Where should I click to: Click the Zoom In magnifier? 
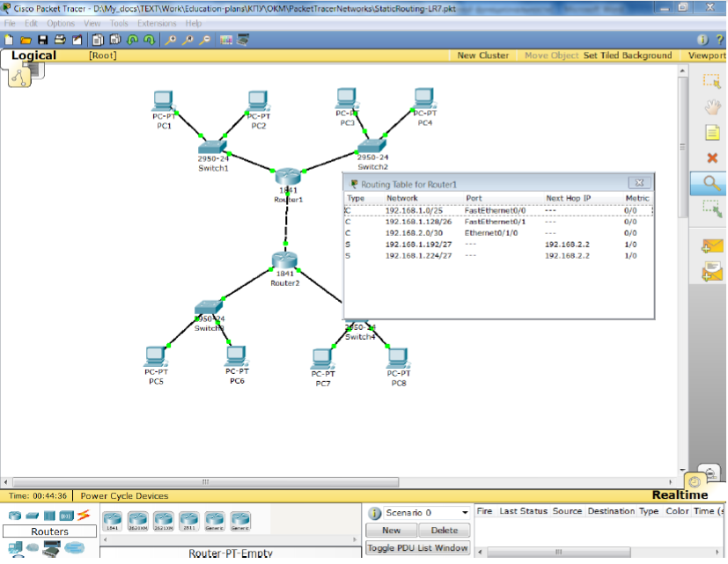pyautogui.click(x=171, y=40)
